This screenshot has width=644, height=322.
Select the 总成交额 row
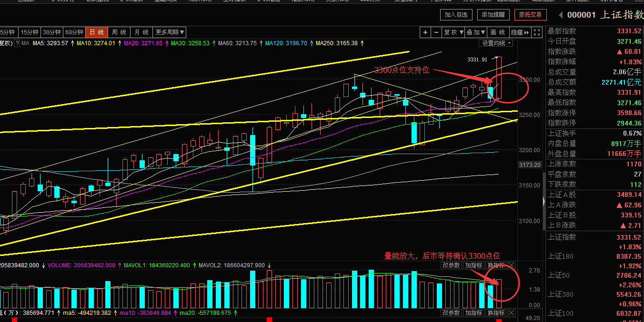point(595,82)
